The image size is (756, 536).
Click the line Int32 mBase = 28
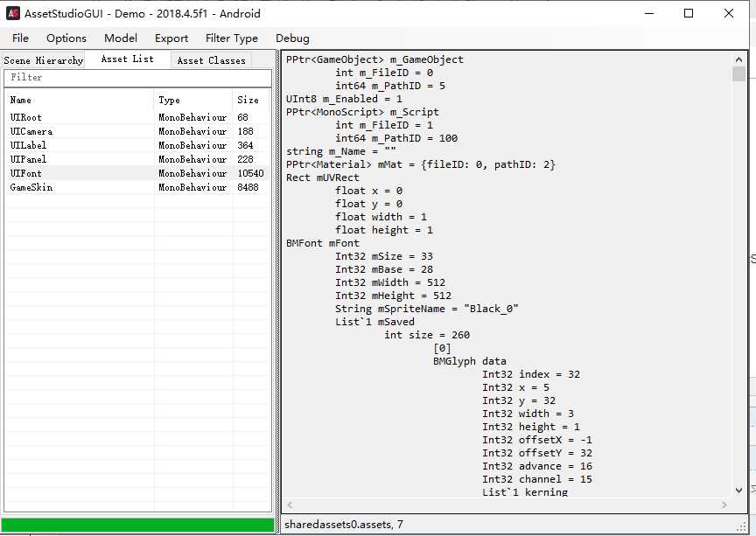coord(384,269)
